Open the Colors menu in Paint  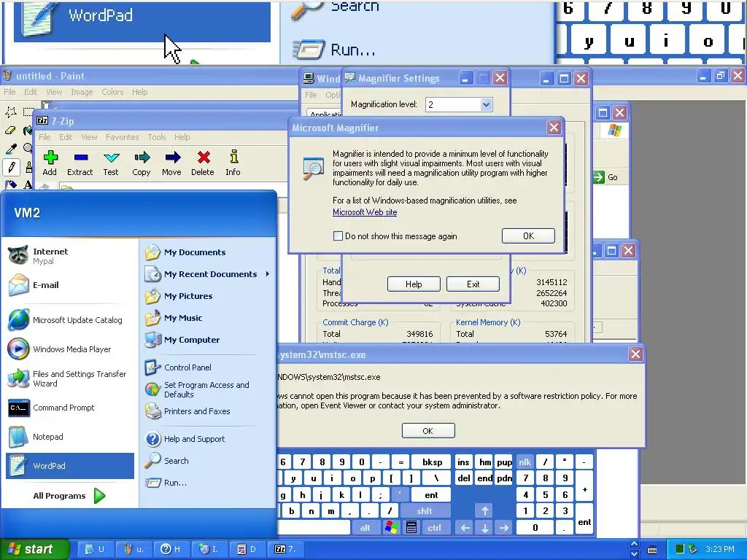pos(112,92)
